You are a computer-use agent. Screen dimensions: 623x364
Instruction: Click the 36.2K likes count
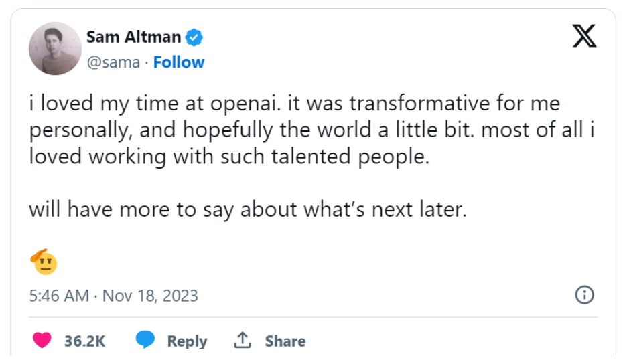point(85,341)
